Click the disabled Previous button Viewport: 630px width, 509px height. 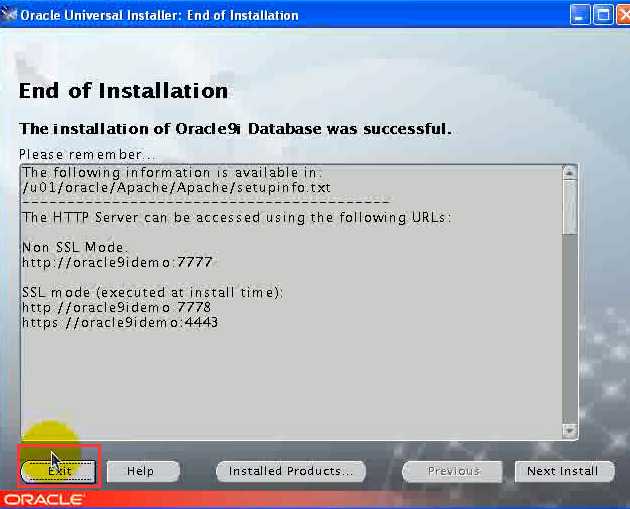(452, 471)
